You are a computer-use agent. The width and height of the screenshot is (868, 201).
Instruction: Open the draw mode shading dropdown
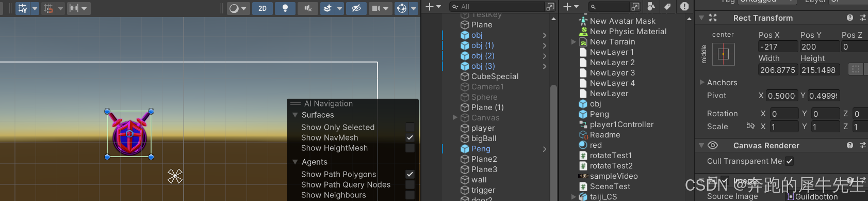point(238,8)
